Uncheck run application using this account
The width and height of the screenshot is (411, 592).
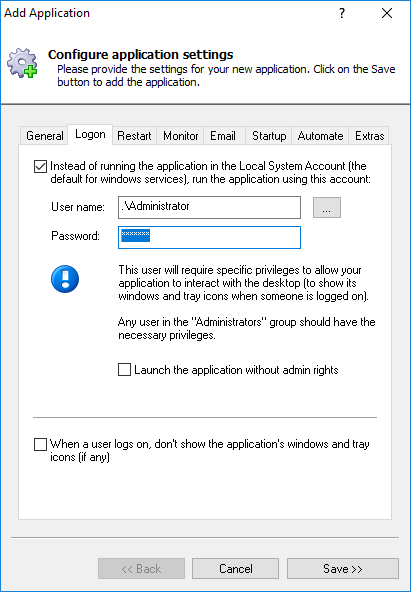click(40, 166)
